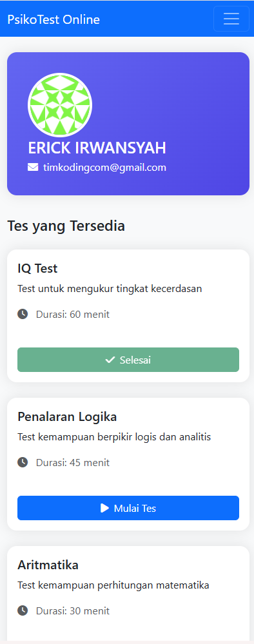Click the play icon in Mulai Tes button

click(105, 508)
